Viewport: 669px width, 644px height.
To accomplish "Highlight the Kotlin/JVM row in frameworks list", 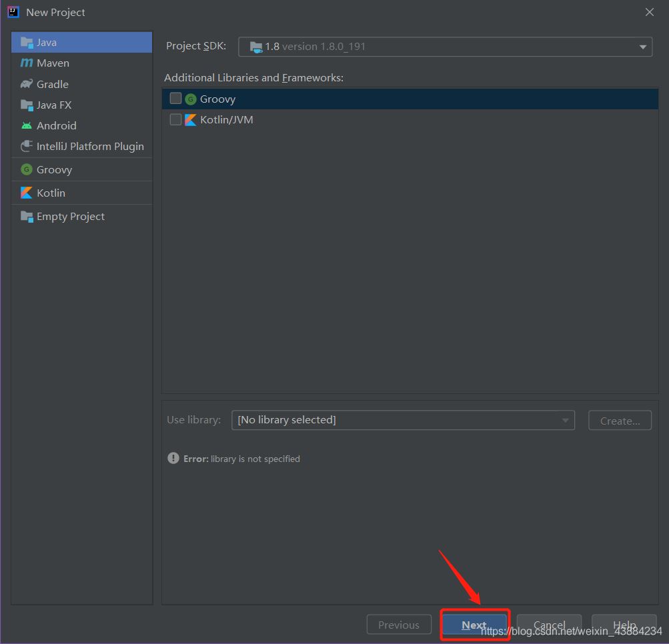I will click(x=400, y=120).
